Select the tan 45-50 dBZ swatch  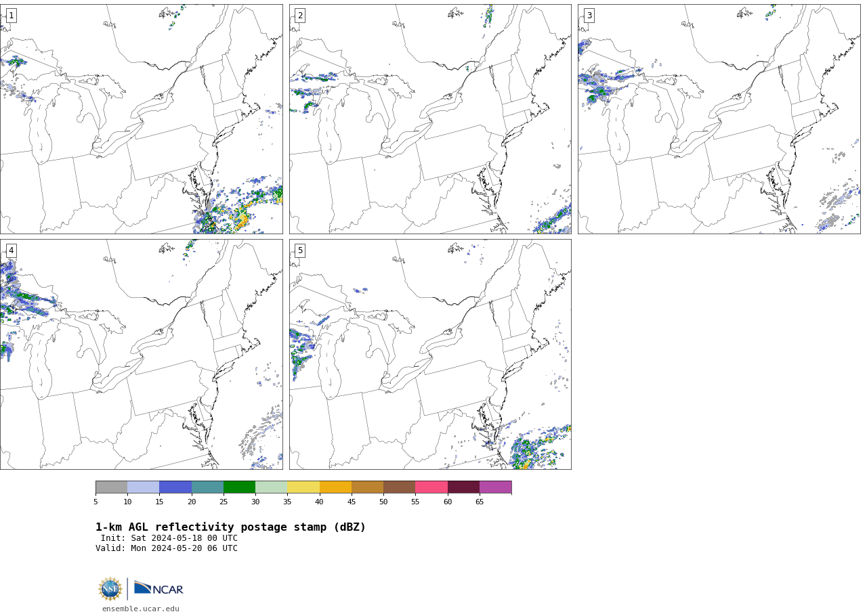point(367,487)
